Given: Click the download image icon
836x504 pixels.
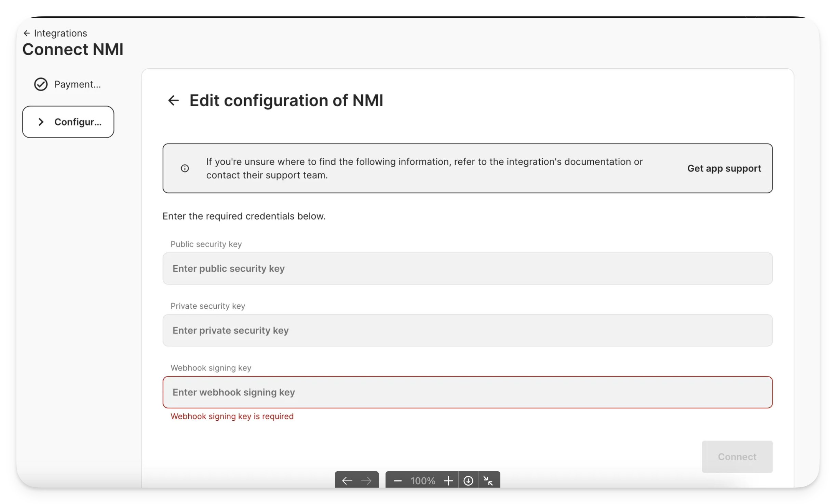Looking at the screenshot, I should pos(468,481).
